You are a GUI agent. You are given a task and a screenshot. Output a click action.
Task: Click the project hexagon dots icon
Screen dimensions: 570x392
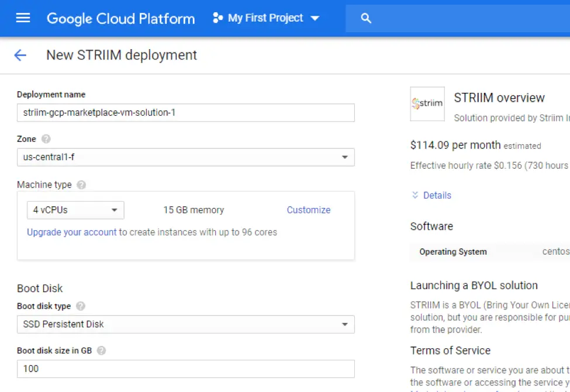(x=217, y=18)
